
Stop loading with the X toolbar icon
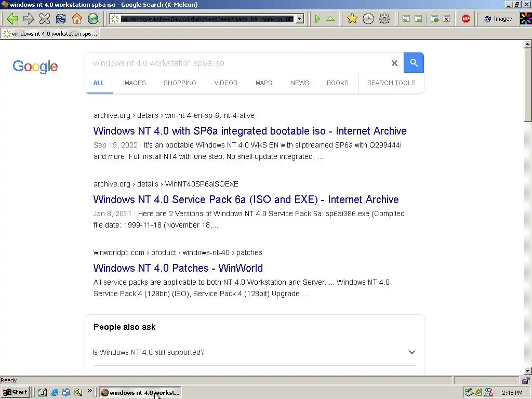45,19
